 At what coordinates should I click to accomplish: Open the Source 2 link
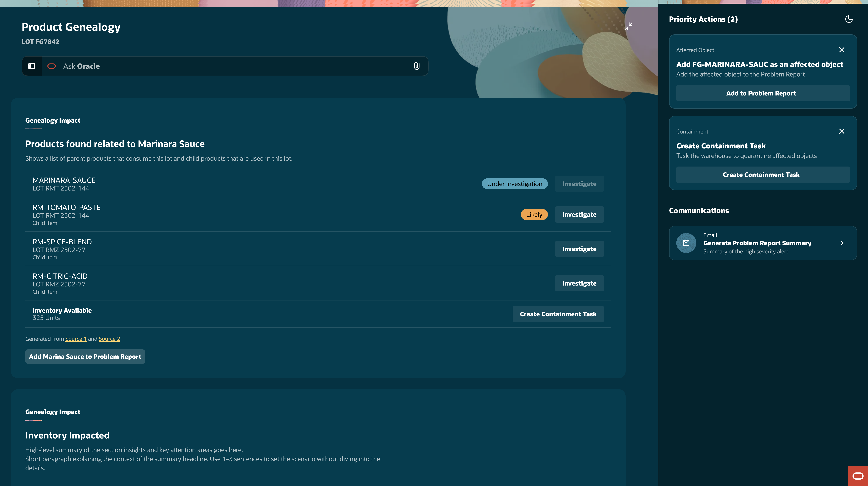click(109, 339)
